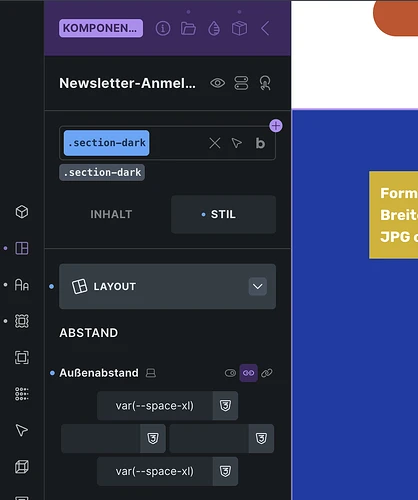Click the gray .section-dark tag below field
The height and width of the screenshot is (500, 418).
[x=102, y=172]
